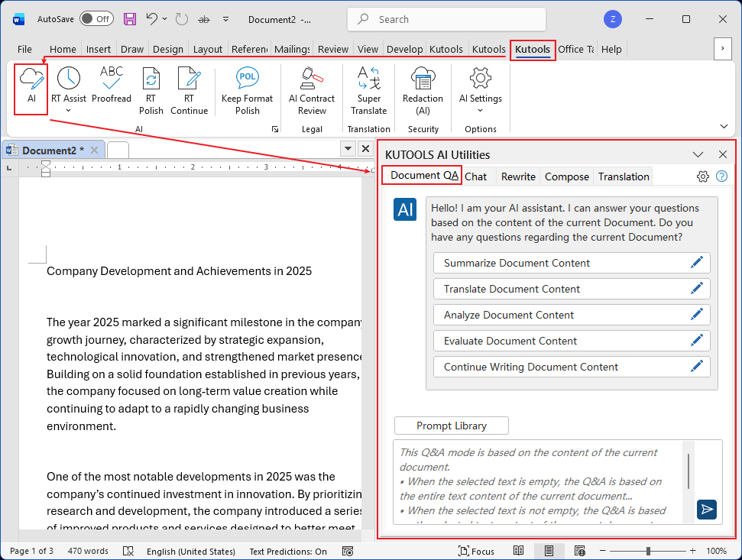The width and height of the screenshot is (742, 560).
Task: Collapse the KUTOOLS AI Utilities panel
Action: tap(698, 154)
